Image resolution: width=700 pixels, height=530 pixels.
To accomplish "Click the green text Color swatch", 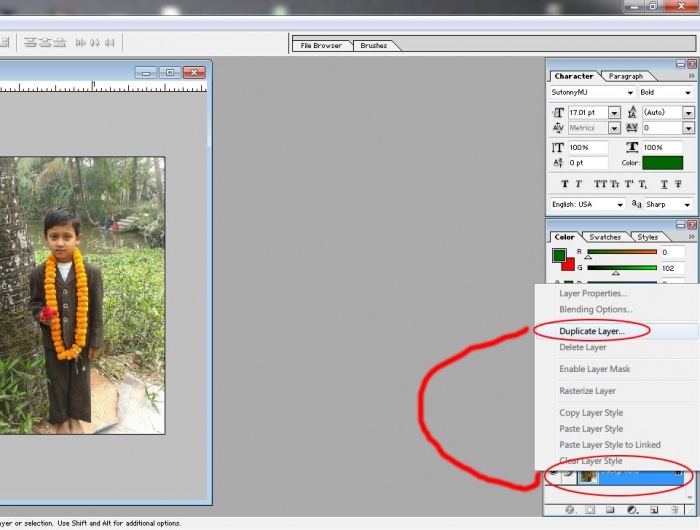I will coord(662,163).
